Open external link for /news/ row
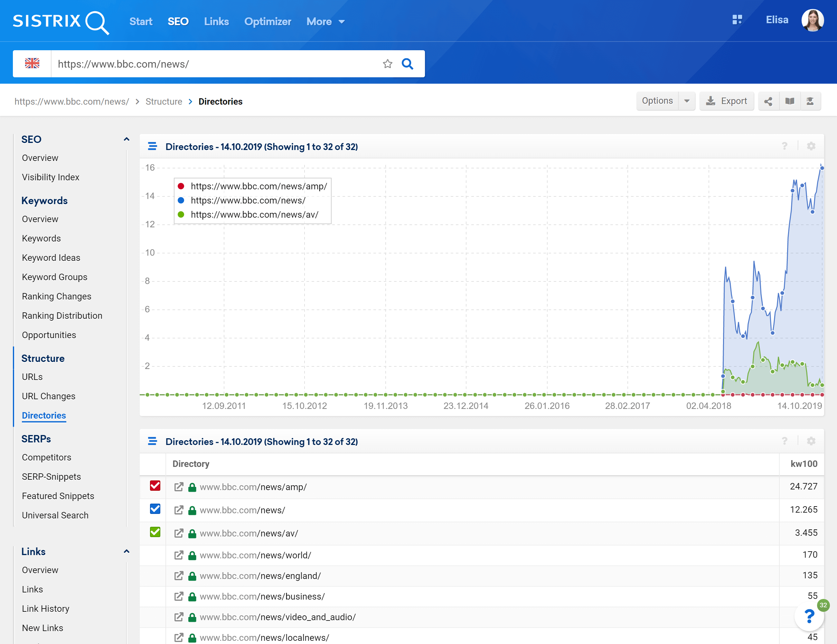The image size is (837, 644). [x=179, y=510]
